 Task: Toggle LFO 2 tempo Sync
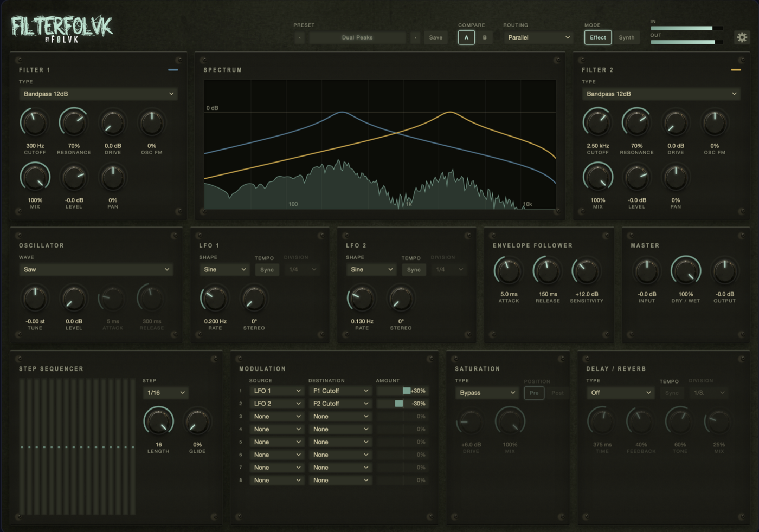(414, 269)
